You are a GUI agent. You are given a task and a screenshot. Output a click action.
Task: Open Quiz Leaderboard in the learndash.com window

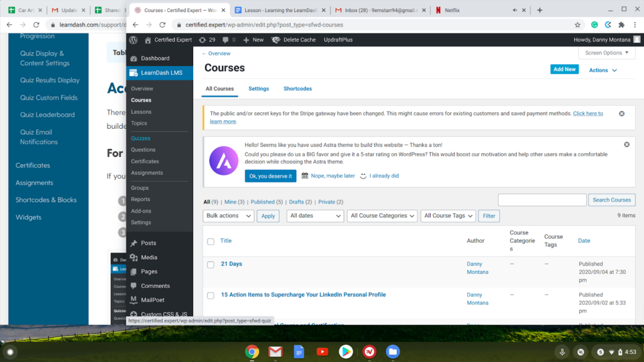tap(48, 115)
